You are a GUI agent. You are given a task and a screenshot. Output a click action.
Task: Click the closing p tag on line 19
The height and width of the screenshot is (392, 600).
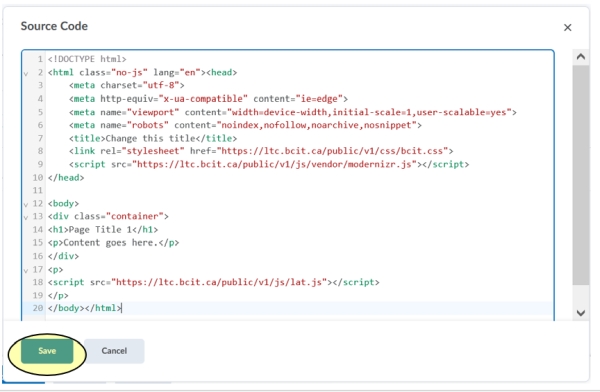pyautogui.click(x=58, y=296)
